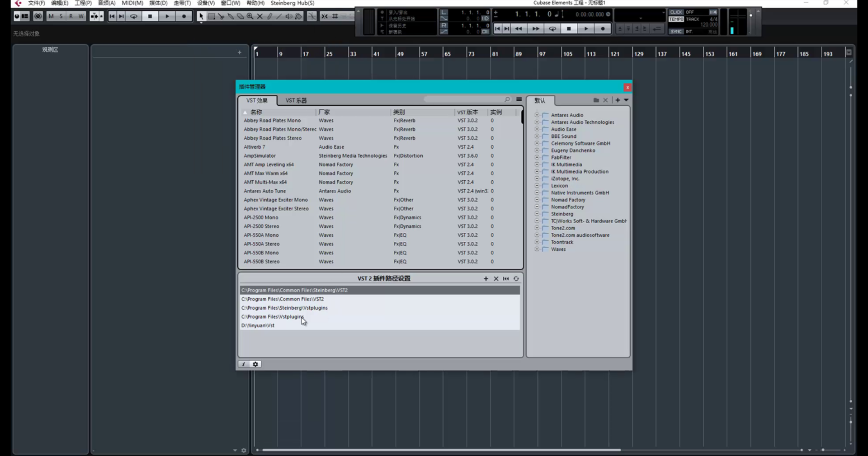Click new folder icon in collection panel
868x456 pixels.
pyautogui.click(x=596, y=100)
